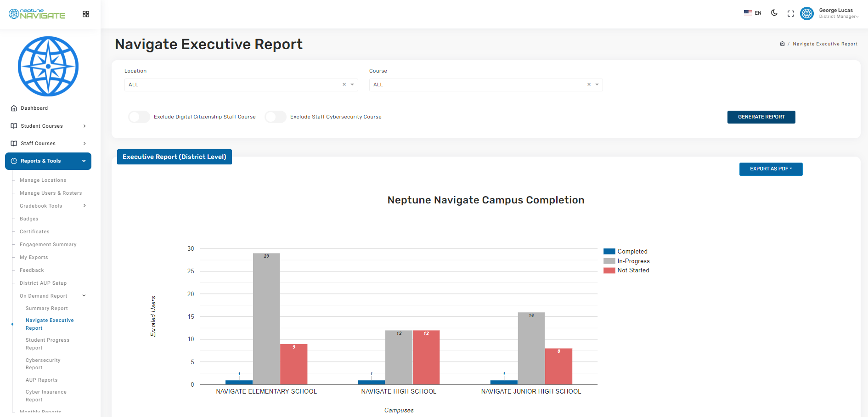Click Neptune Navigate Campus Completion chart title
The width and height of the screenshot is (868, 417).
point(486,200)
